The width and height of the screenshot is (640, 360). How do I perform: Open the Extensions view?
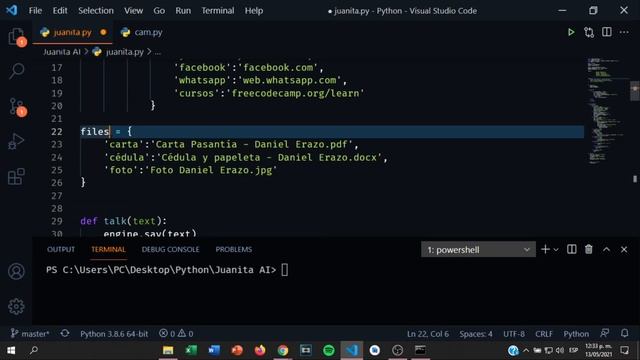coord(16,177)
